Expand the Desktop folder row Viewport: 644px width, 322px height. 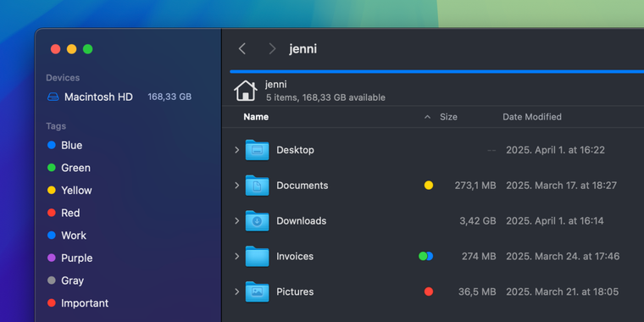point(236,150)
